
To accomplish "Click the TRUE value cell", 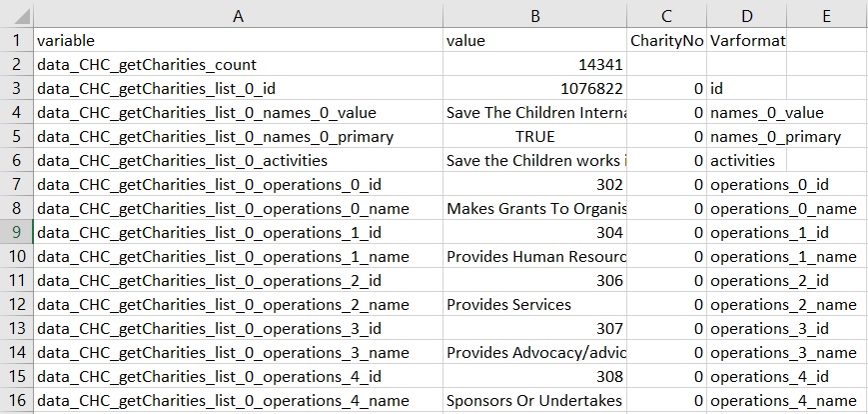I will click(534, 136).
